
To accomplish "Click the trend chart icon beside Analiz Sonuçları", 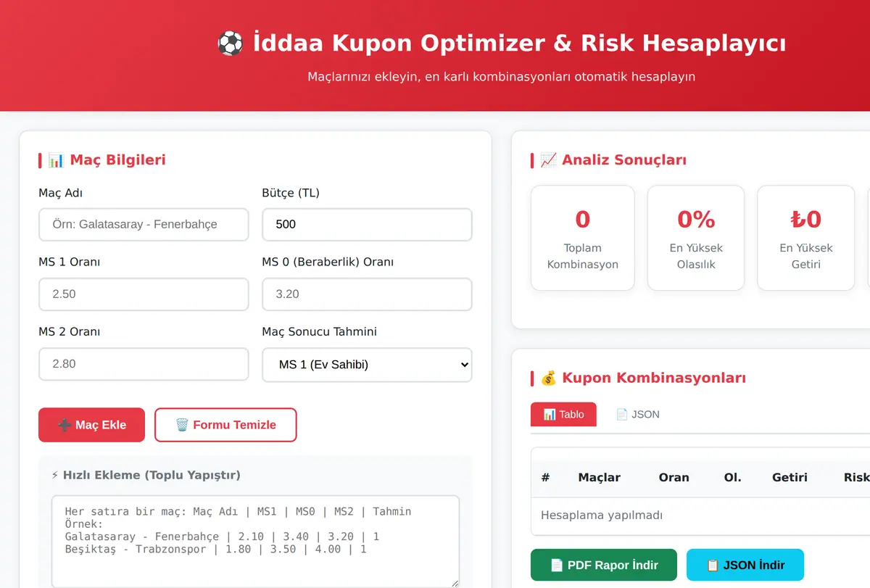I will click(x=549, y=160).
